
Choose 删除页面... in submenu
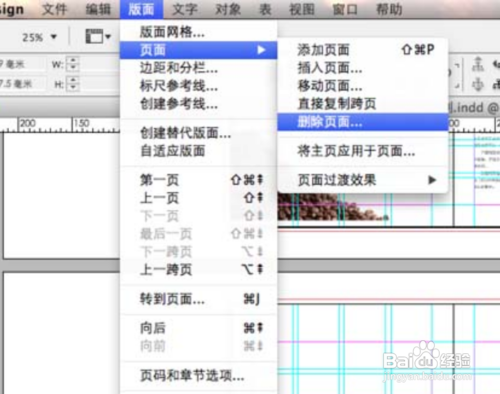point(362,122)
